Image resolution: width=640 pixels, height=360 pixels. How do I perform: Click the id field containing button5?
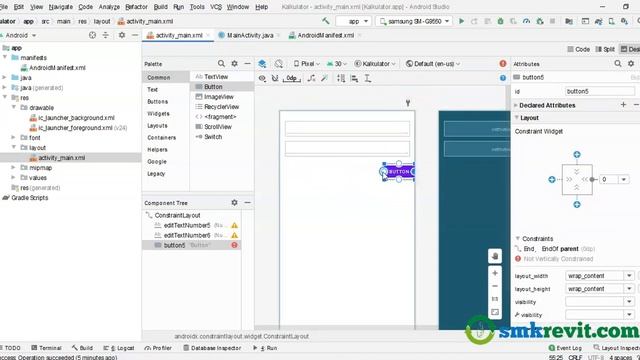point(600,91)
